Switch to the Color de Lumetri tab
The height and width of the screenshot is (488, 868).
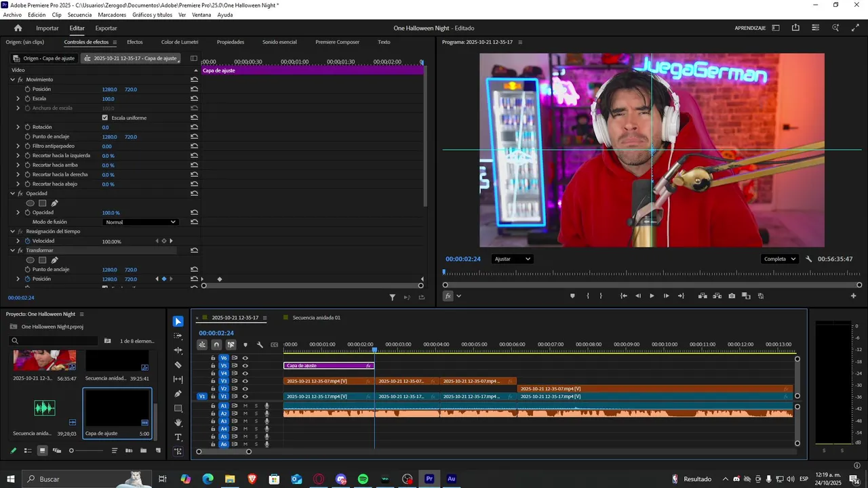pyautogui.click(x=180, y=42)
